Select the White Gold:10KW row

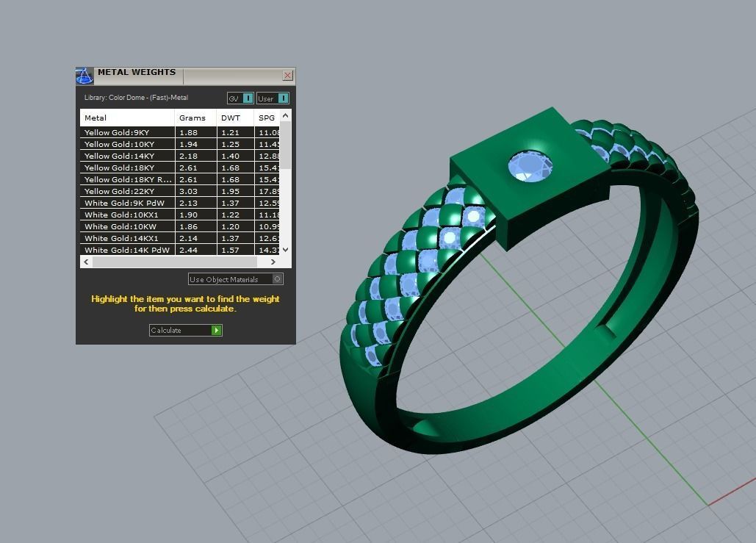pos(180,226)
